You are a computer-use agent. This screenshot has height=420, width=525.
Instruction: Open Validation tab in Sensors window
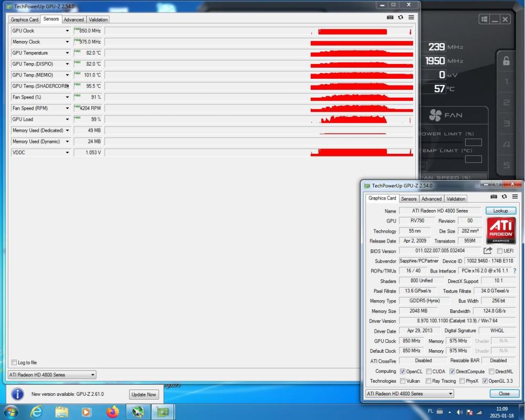tap(98, 20)
